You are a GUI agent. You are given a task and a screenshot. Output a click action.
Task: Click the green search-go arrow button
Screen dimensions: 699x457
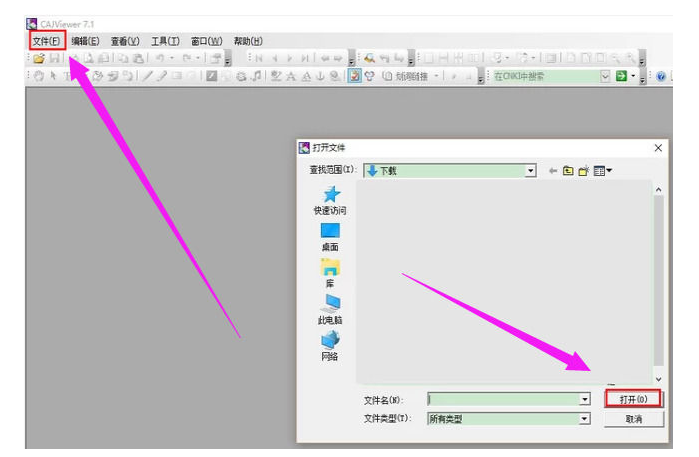click(621, 76)
